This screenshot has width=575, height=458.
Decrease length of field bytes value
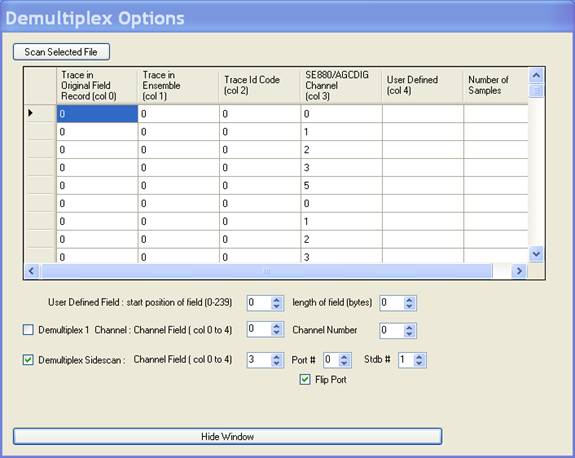409,307
